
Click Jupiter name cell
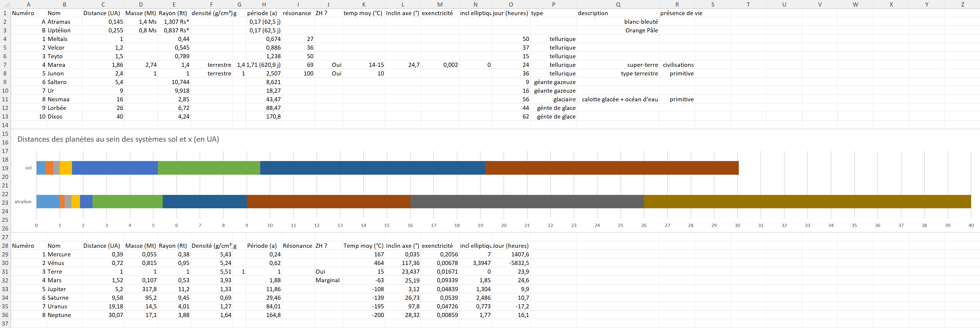click(x=57, y=289)
